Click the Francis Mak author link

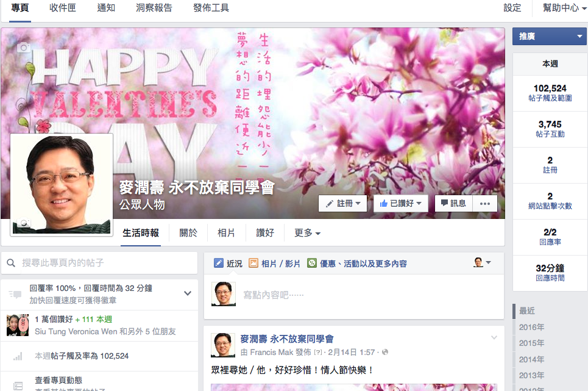[x=272, y=353]
